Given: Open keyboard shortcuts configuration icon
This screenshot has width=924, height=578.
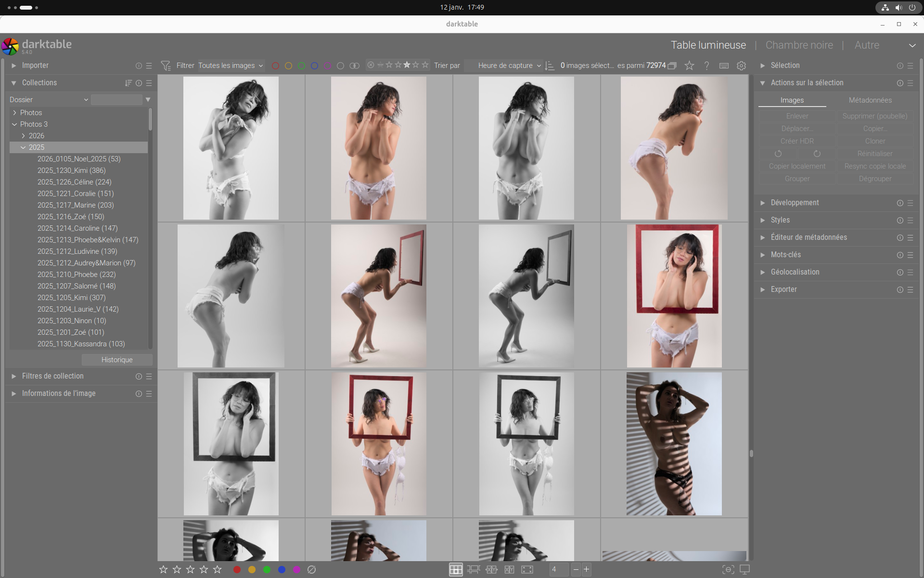Looking at the screenshot, I should coord(724,66).
